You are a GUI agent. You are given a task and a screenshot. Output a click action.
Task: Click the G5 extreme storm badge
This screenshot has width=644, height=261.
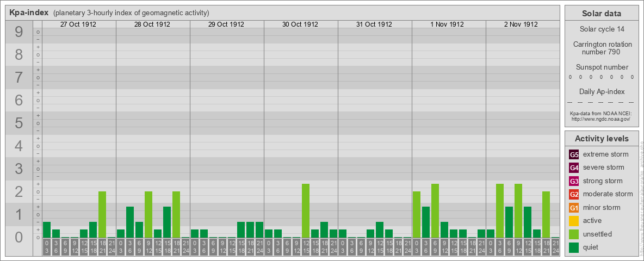click(x=574, y=155)
